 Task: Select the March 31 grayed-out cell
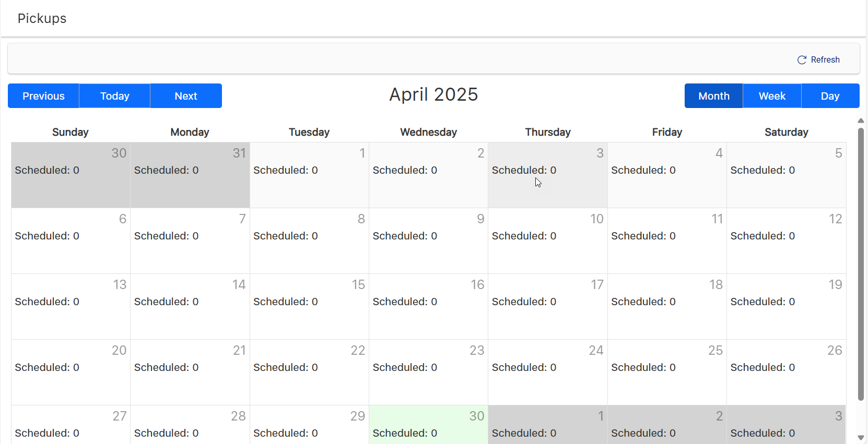point(190,175)
